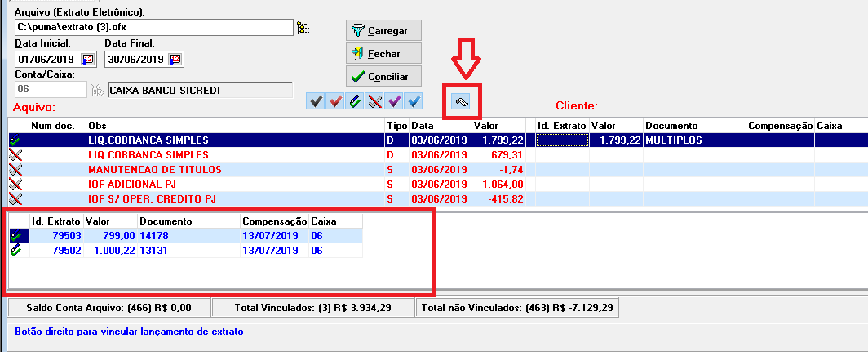Viewport: 868px width, 352px height.
Task: Click the crossed-out X filter icon
Action: click(374, 101)
